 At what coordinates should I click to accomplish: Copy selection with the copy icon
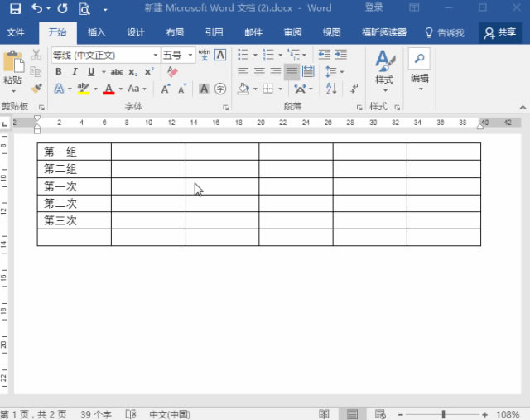pyautogui.click(x=36, y=72)
